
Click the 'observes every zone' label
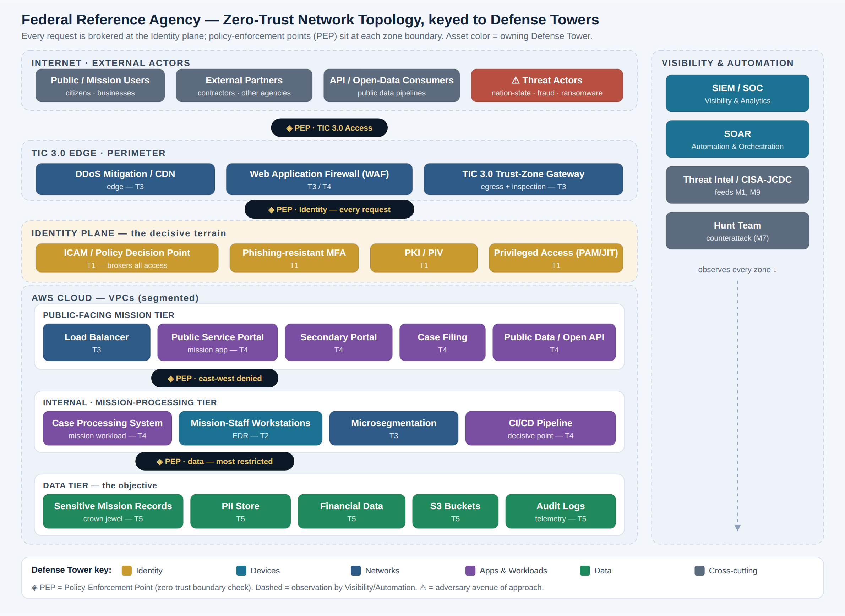point(737,270)
